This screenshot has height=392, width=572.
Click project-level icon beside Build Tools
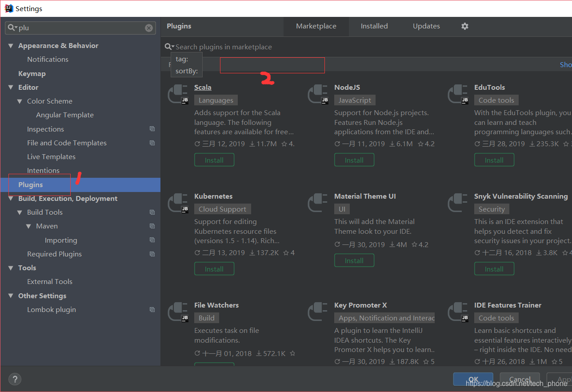tap(152, 212)
